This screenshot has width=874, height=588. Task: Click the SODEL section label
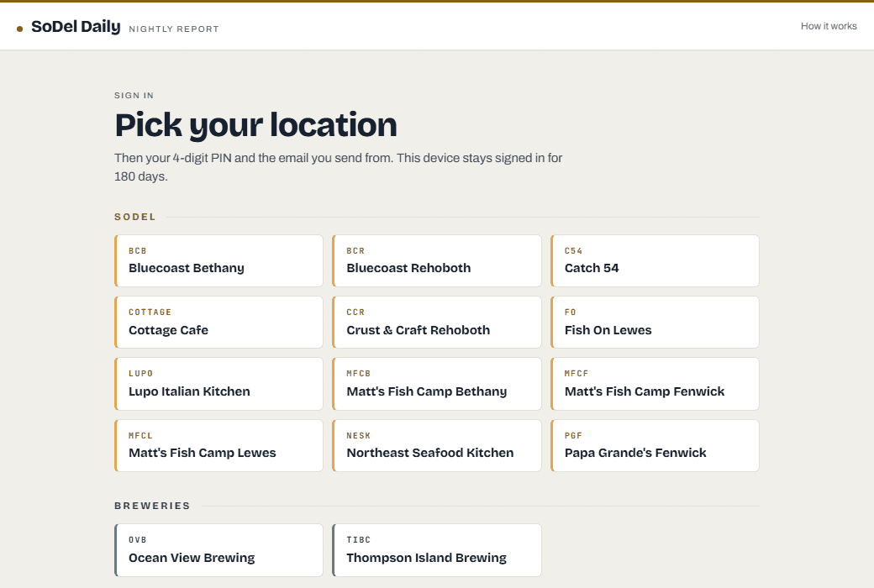135,217
